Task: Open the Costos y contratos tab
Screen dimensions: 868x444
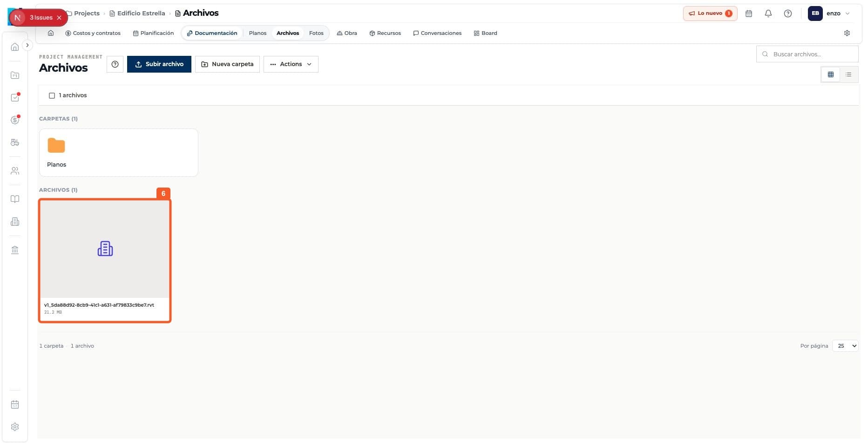Action: pyautogui.click(x=93, y=33)
